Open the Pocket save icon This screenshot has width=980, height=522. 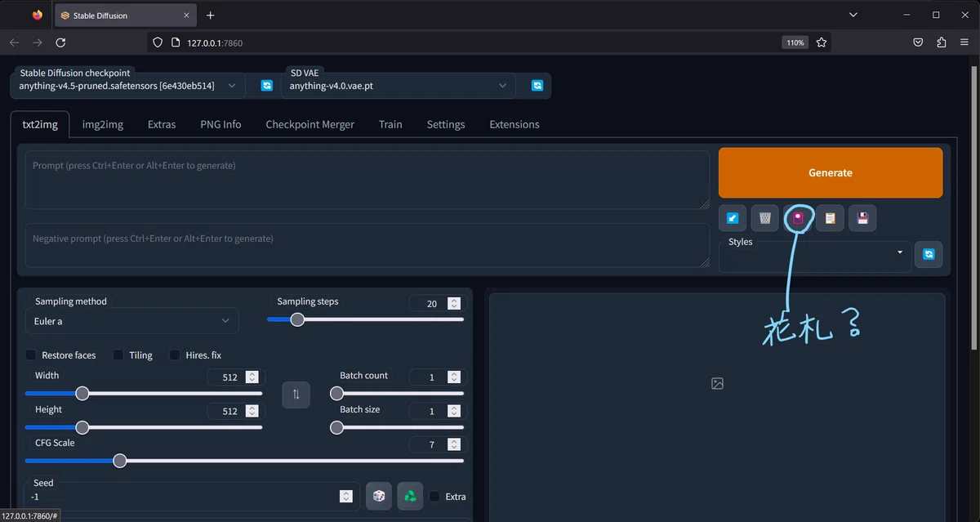point(918,42)
